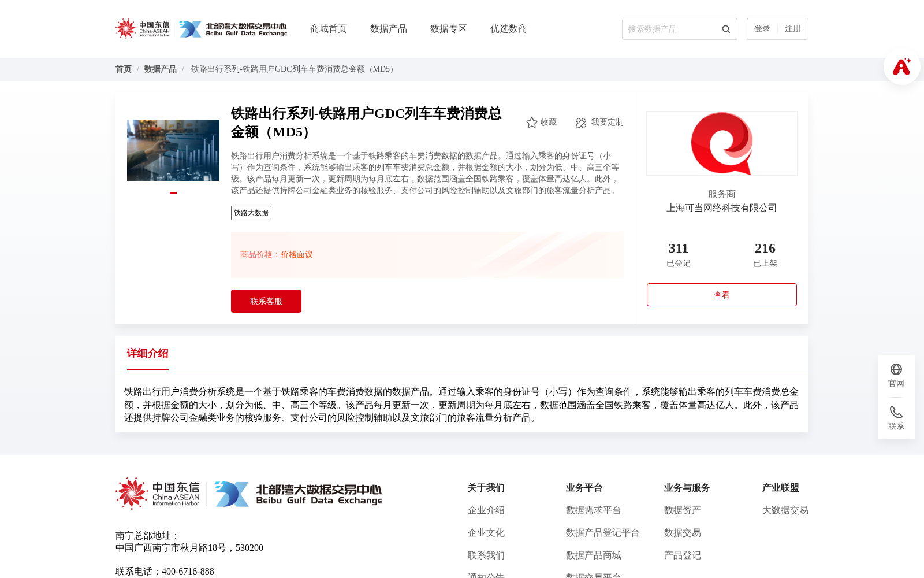Open the 产品登记 footer link
Screen dimensions: 924x578
coord(683,555)
